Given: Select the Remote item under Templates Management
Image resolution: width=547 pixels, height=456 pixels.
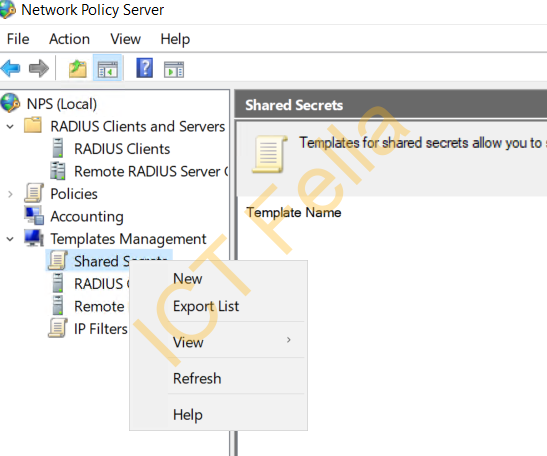Looking at the screenshot, I should coord(99,306).
